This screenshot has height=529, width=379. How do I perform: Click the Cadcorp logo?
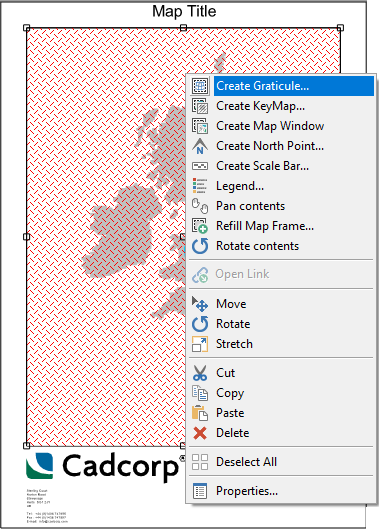[105, 467]
